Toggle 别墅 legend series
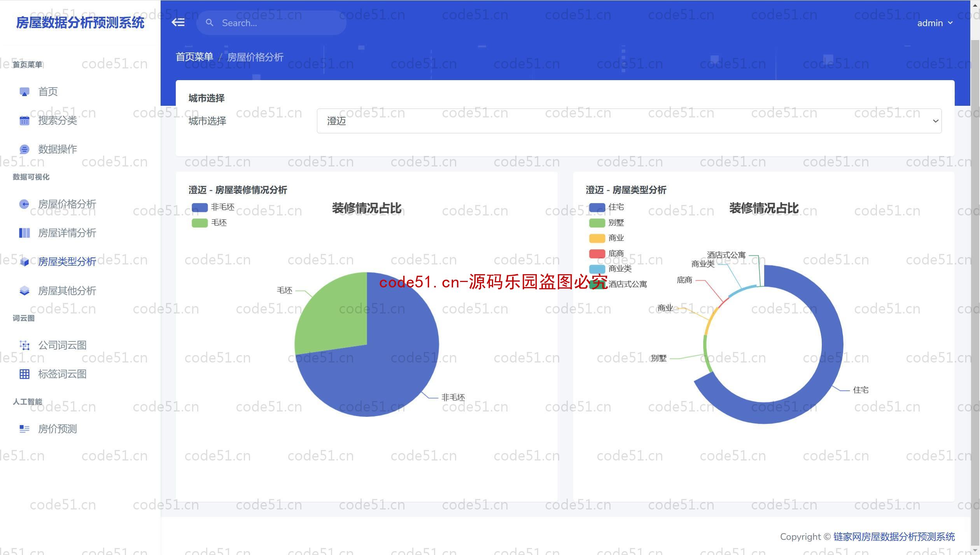Image resolution: width=980 pixels, height=555 pixels. 607,223
